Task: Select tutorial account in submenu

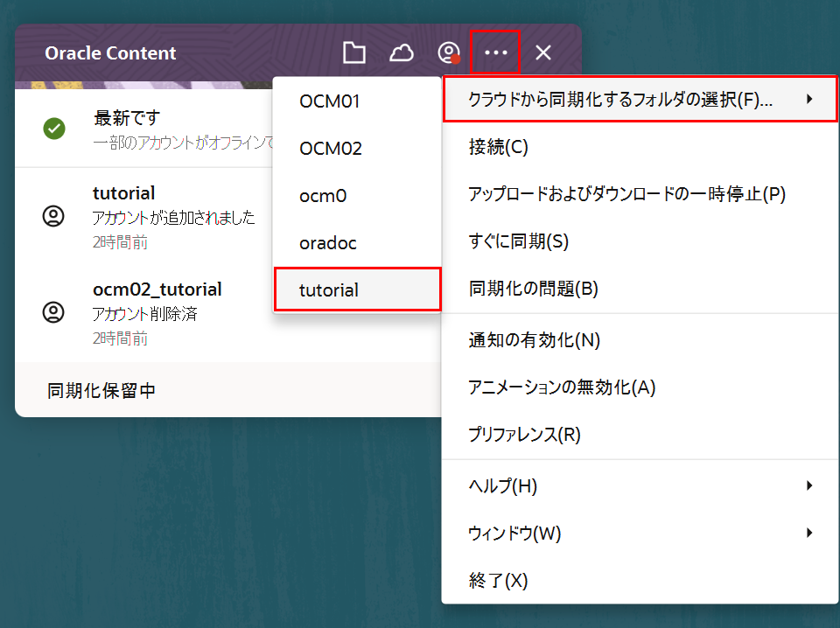Action: [x=357, y=290]
